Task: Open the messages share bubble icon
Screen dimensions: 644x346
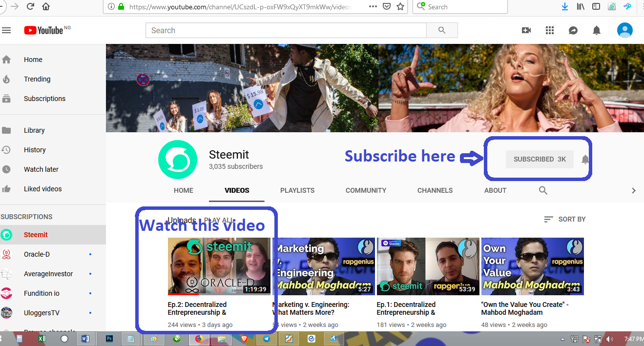Action: (x=573, y=30)
